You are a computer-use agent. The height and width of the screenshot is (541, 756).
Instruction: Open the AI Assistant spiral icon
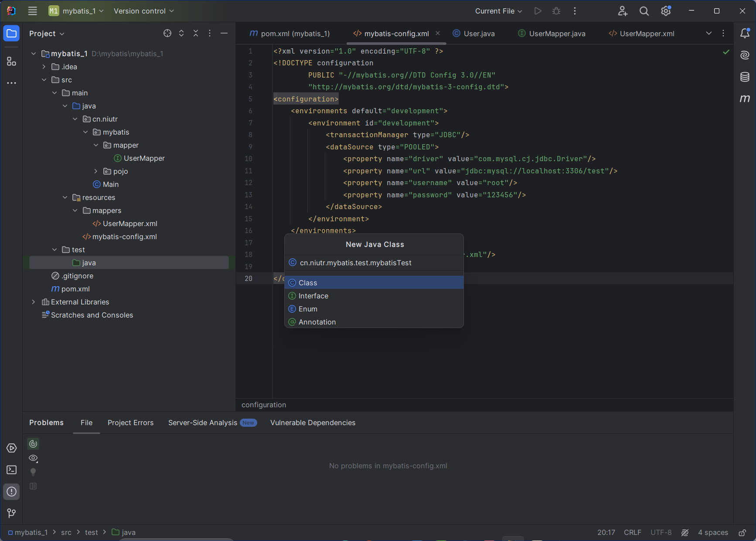[745, 55]
